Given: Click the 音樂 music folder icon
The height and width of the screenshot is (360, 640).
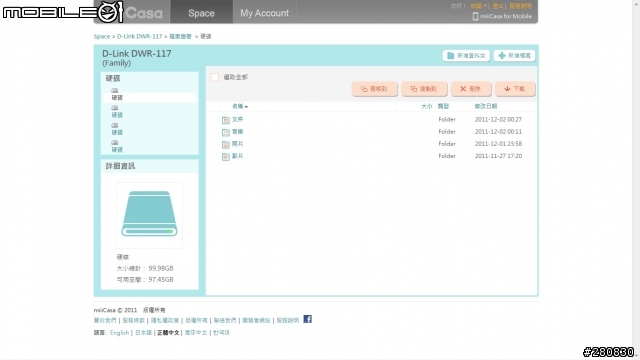Looking at the screenshot, I should point(226,132).
